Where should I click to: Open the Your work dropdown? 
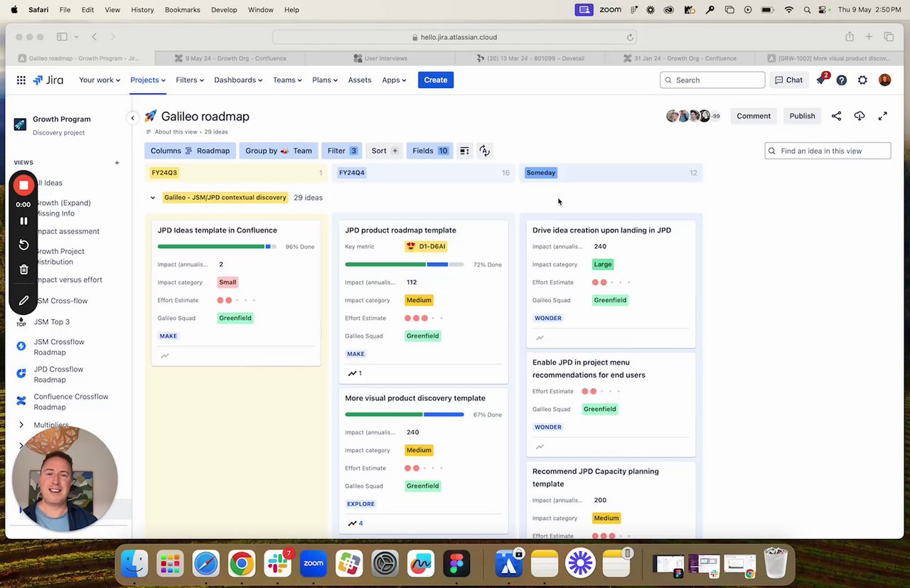coord(99,80)
